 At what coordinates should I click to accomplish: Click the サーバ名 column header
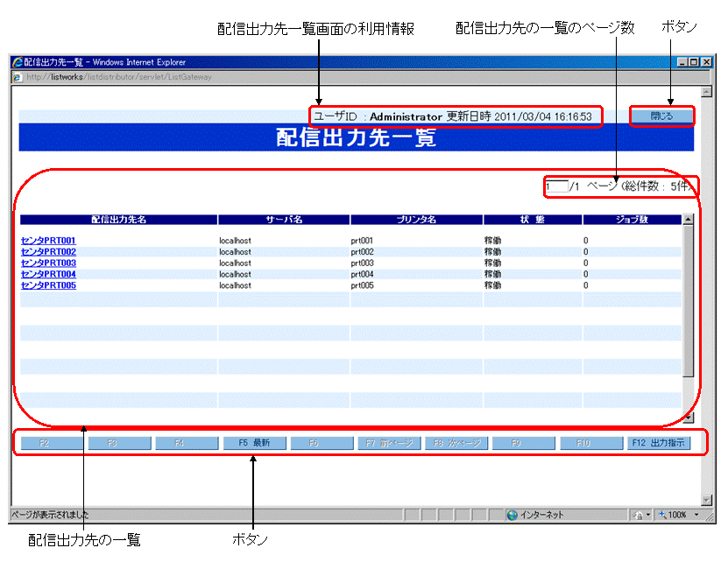[284, 220]
